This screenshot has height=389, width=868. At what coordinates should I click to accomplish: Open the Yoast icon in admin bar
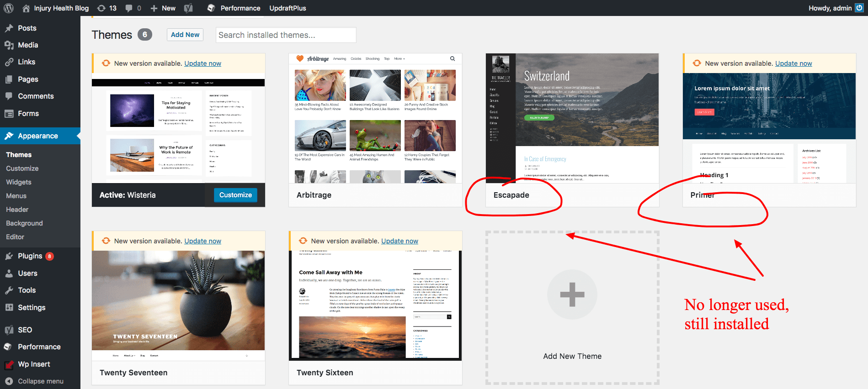pyautogui.click(x=188, y=8)
